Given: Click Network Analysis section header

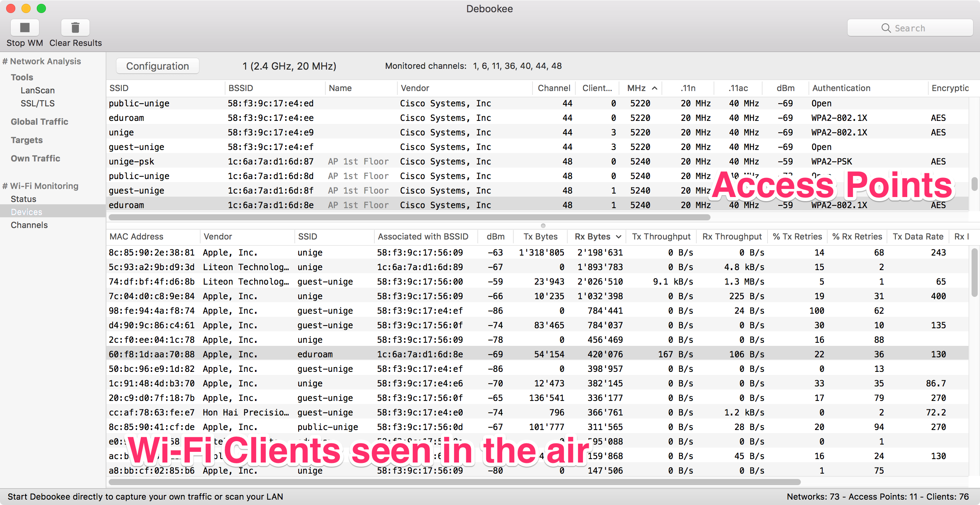Looking at the screenshot, I should coord(43,61).
